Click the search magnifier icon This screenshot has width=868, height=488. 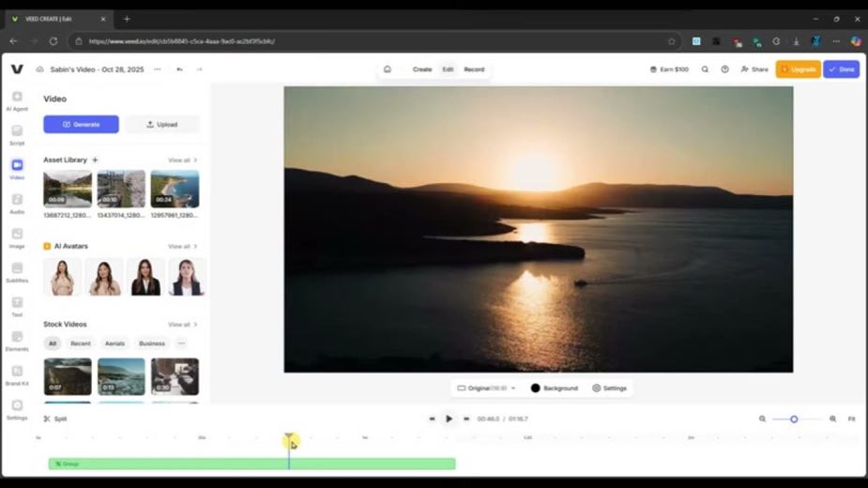point(705,69)
